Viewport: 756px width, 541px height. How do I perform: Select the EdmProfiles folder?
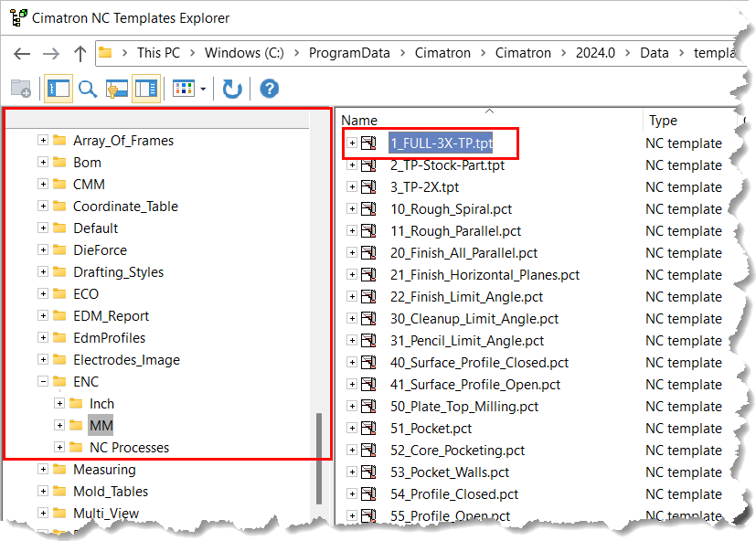(109, 337)
